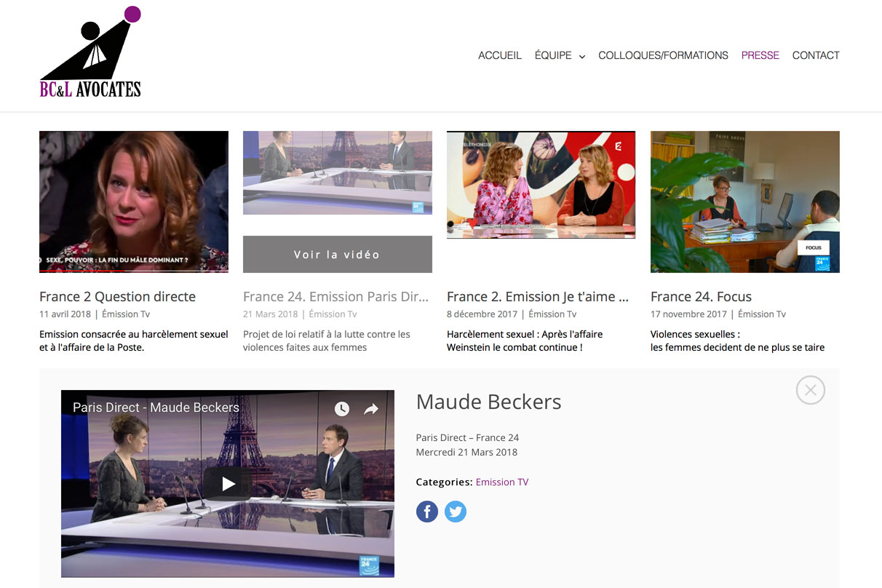Click the video share arrow icon
The width and height of the screenshot is (882, 588).
tap(371, 409)
